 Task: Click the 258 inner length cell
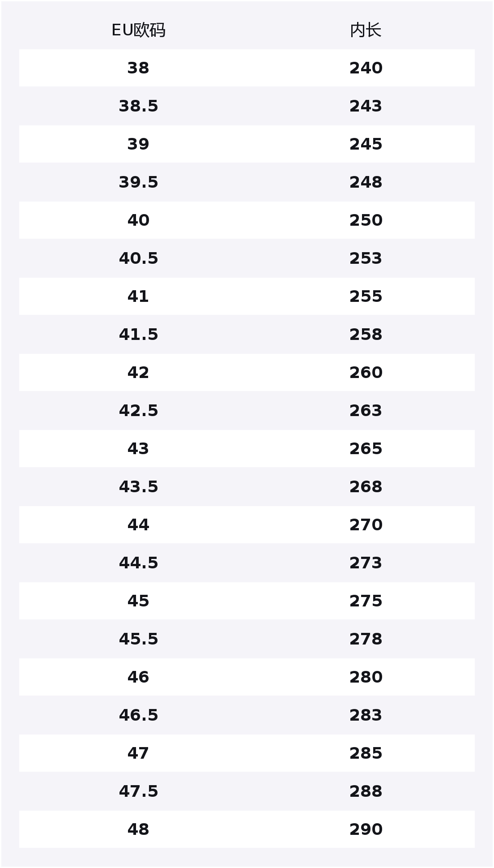[366, 335]
